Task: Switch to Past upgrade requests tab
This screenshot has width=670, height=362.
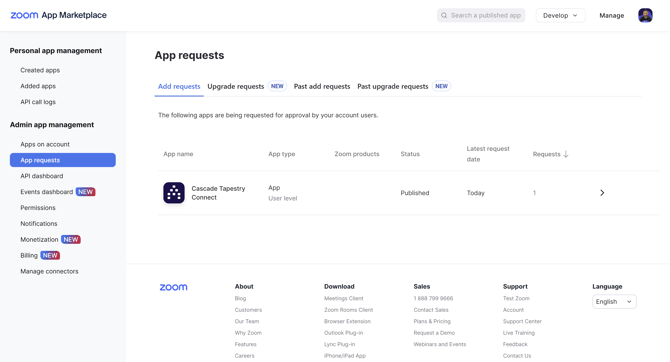Action: [x=393, y=86]
